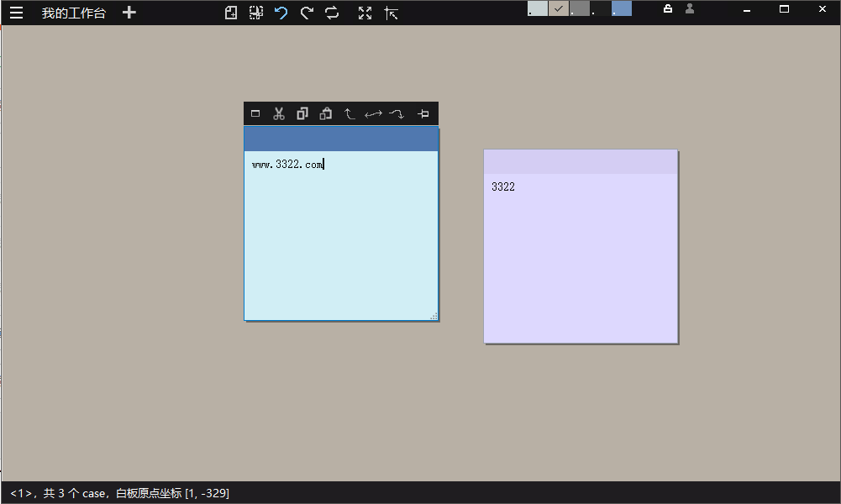Image resolution: width=841 pixels, height=504 pixels.
Task: Pin the note with pushpin icon
Action: click(423, 114)
